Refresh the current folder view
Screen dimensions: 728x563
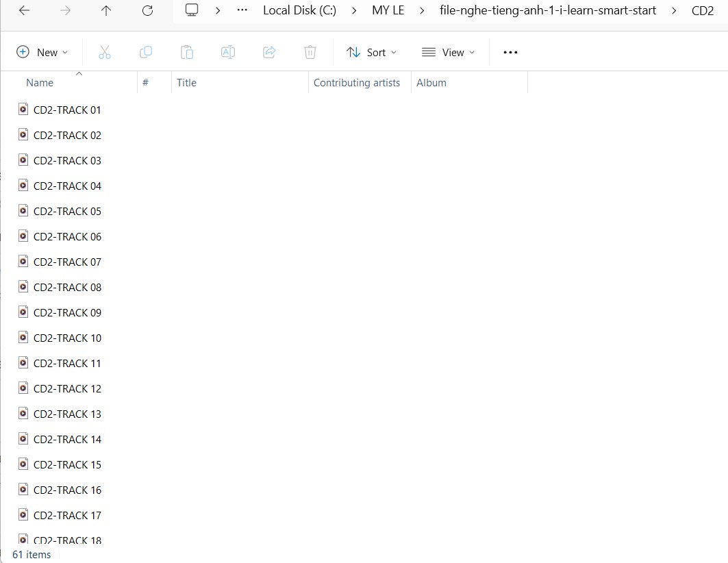point(147,10)
